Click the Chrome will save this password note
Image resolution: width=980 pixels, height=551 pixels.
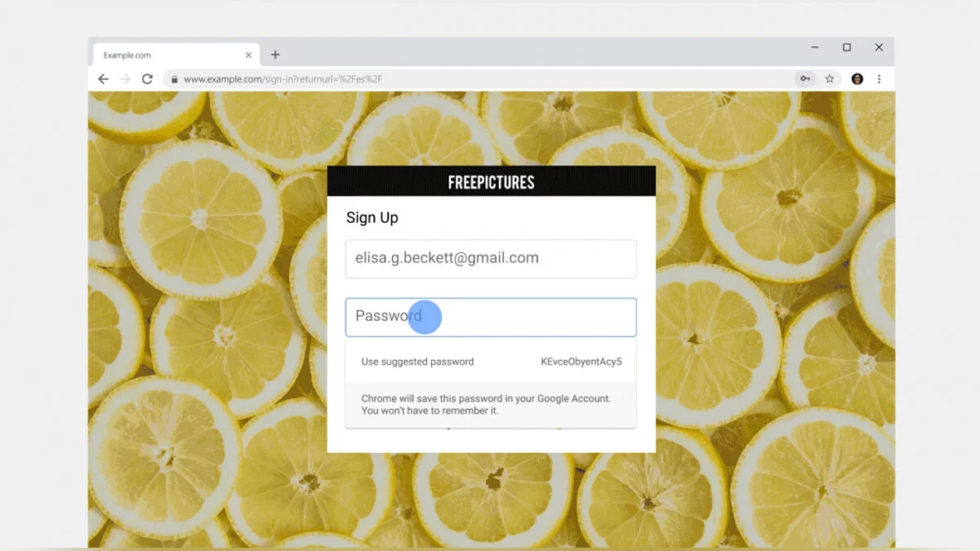491,405
